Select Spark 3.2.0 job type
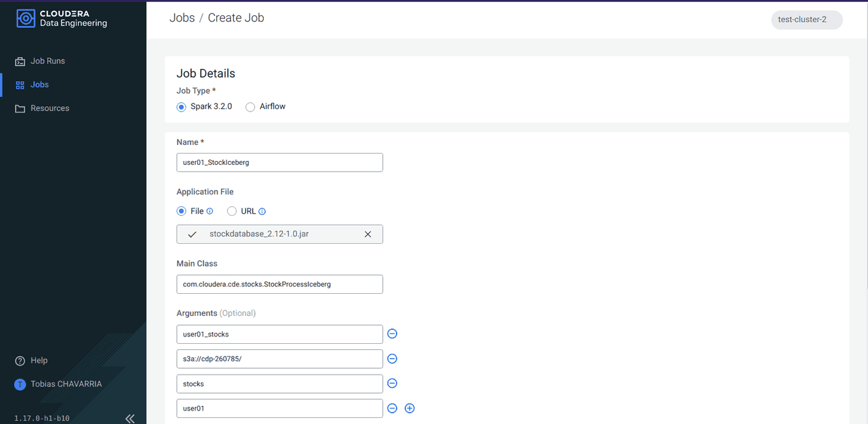This screenshot has height=424, width=868. [182, 107]
